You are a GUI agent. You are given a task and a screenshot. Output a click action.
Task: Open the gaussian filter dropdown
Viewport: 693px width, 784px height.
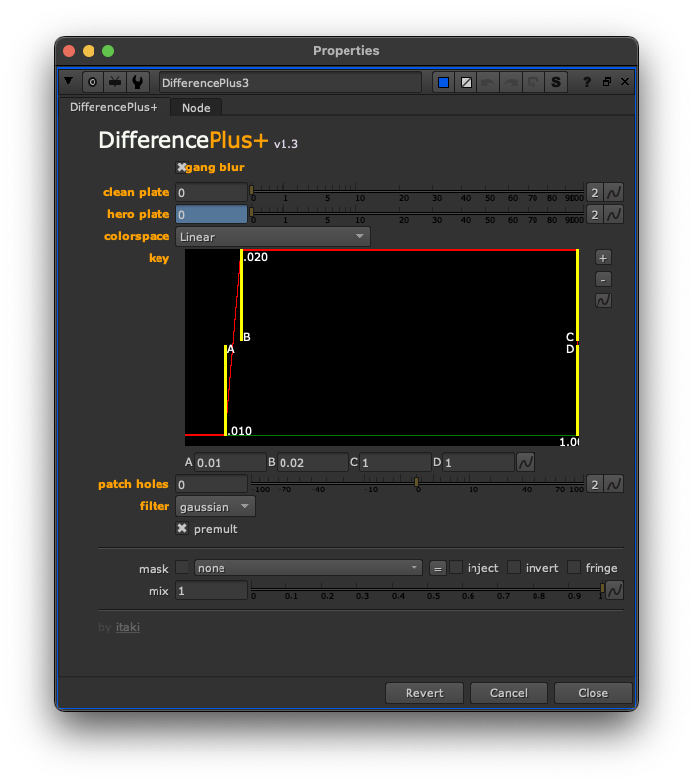click(215, 507)
